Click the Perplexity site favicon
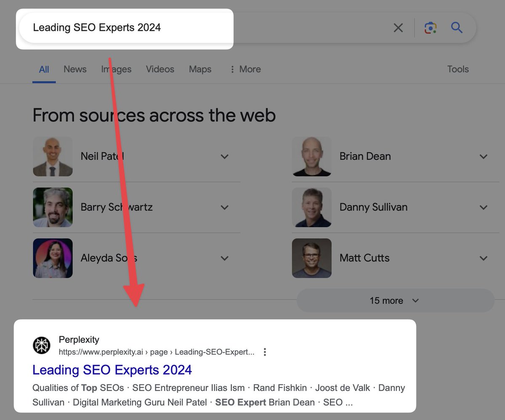 coord(42,346)
